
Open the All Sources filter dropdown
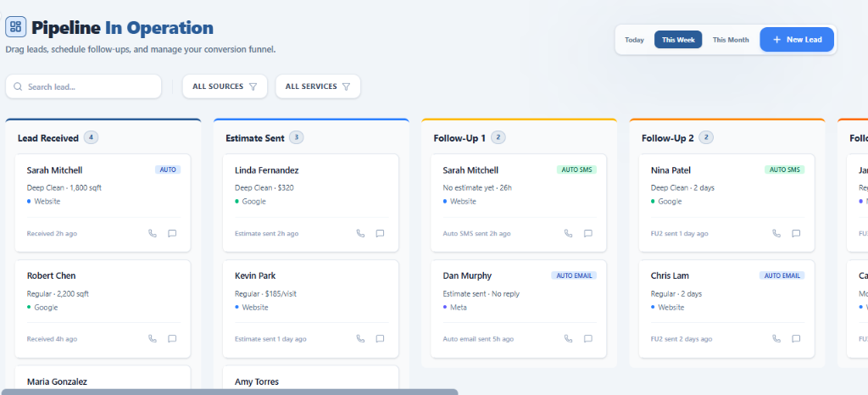tap(225, 86)
